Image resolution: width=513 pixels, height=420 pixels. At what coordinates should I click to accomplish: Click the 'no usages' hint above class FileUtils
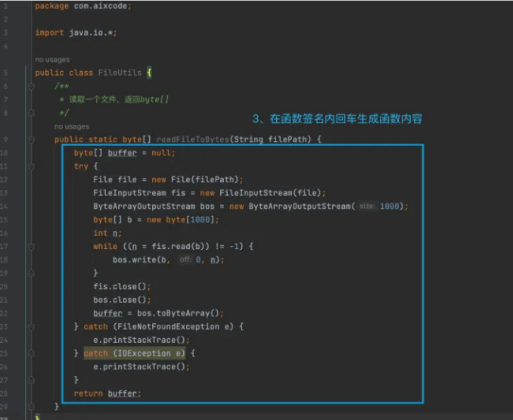click(52, 60)
